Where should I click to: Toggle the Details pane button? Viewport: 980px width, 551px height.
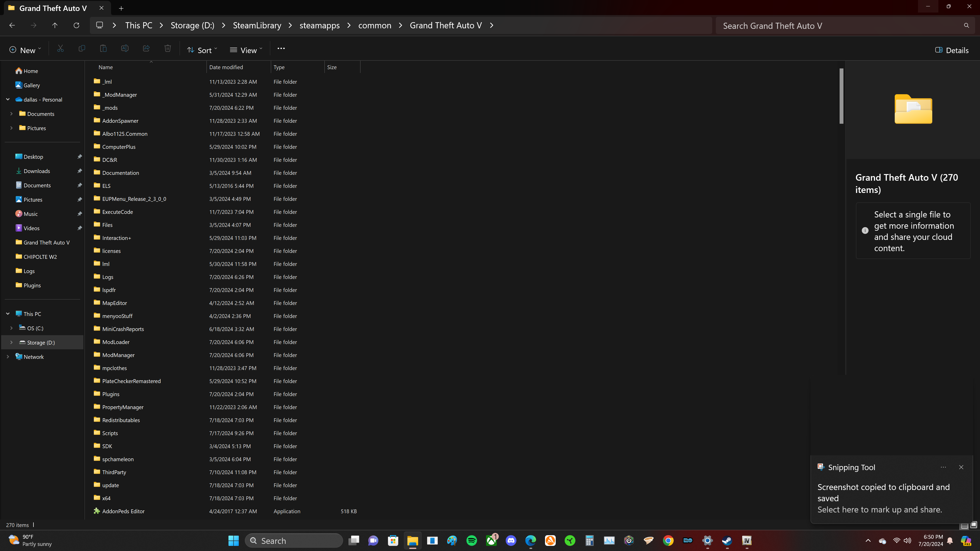tap(951, 50)
